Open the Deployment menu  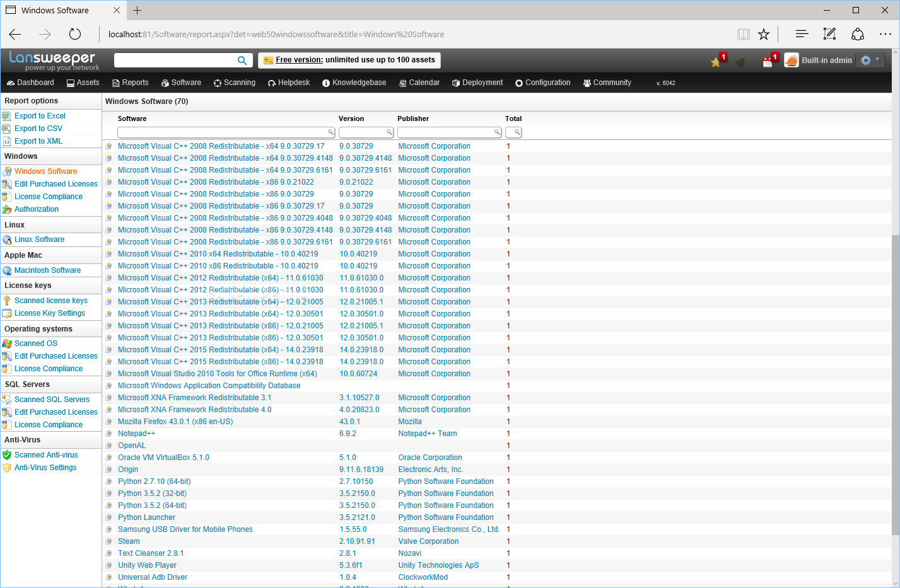click(x=477, y=83)
